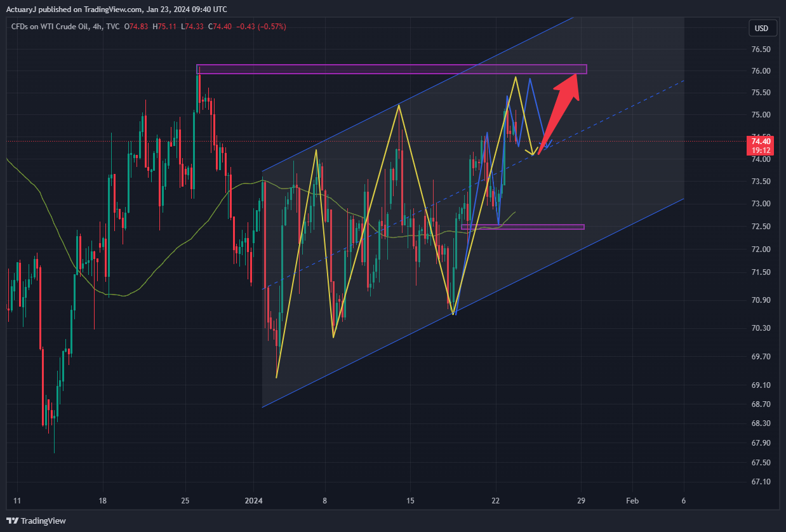Image resolution: width=786 pixels, height=532 pixels.
Task: Click the 73.00 price axis label
Action: click(761, 204)
